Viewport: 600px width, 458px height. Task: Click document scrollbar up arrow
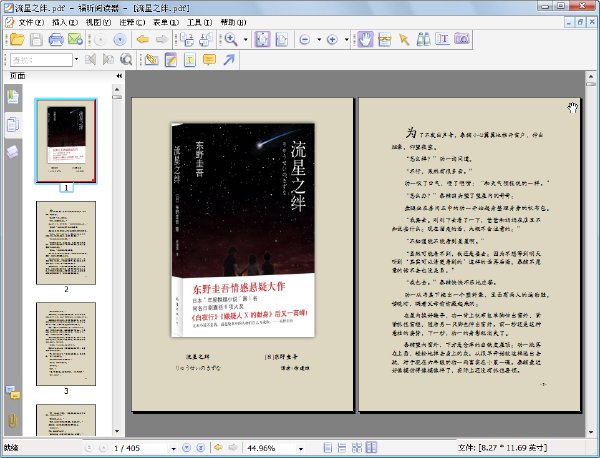(590, 76)
